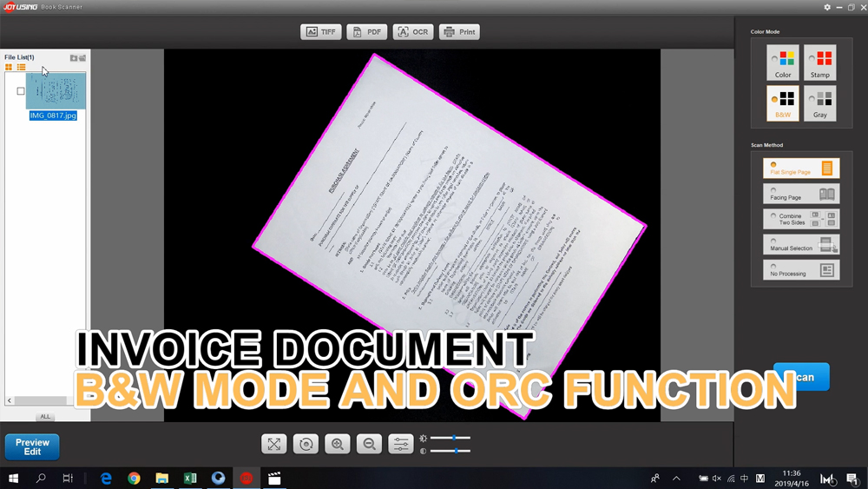Launch Google Chrome from taskbar
The image size is (868, 489).
click(x=134, y=478)
